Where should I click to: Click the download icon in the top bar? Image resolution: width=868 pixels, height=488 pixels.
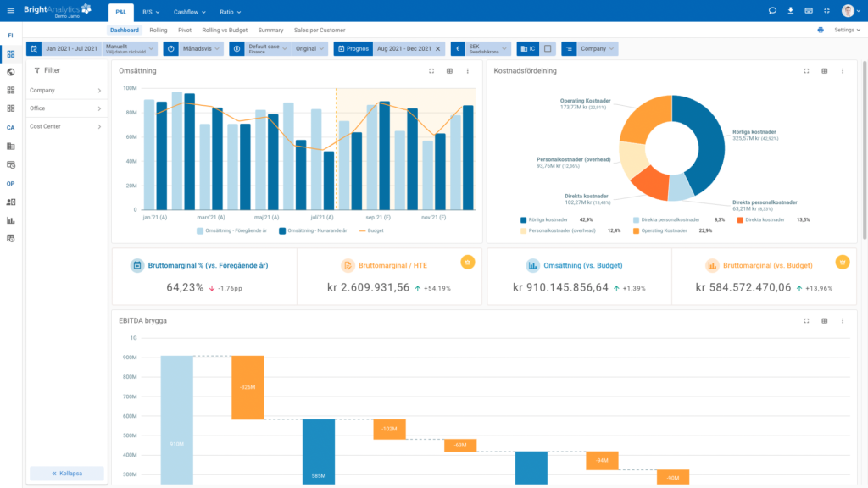[x=791, y=11]
